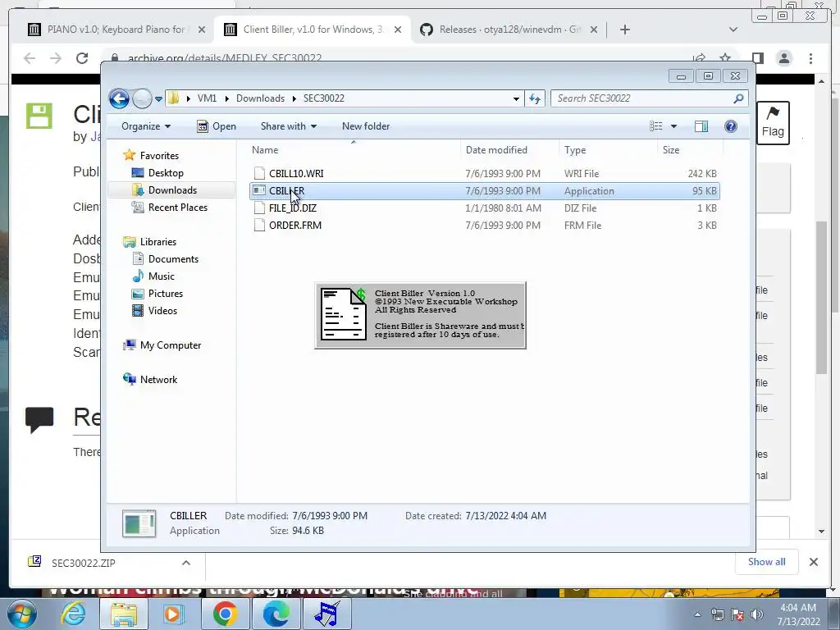Open recent locations dropdown beside forward arrow

158,99
